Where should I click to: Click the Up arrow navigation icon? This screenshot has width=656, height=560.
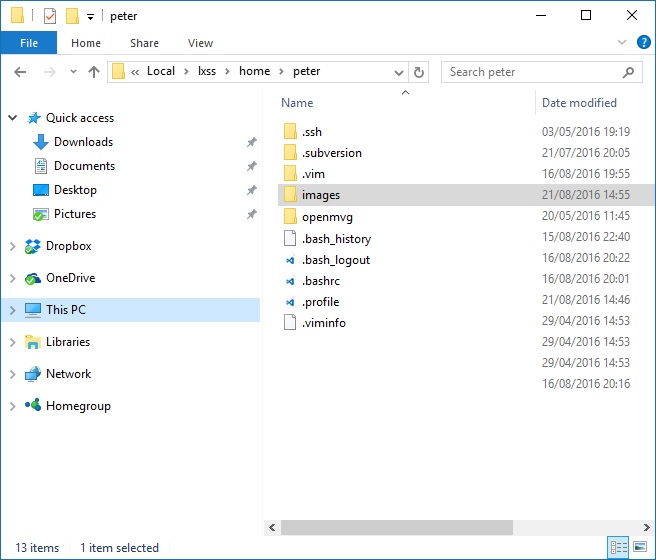click(94, 72)
